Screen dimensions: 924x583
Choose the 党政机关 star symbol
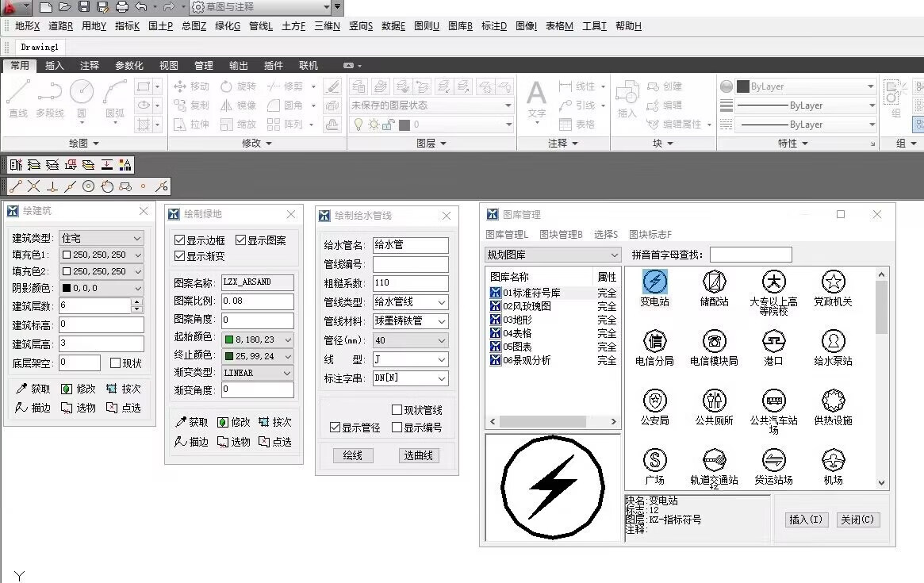[833, 282]
